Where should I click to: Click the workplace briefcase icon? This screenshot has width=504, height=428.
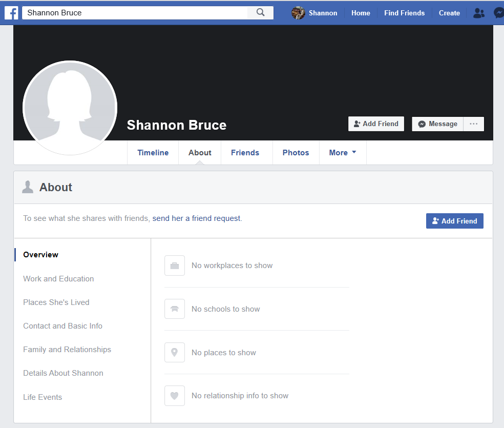[x=174, y=266]
